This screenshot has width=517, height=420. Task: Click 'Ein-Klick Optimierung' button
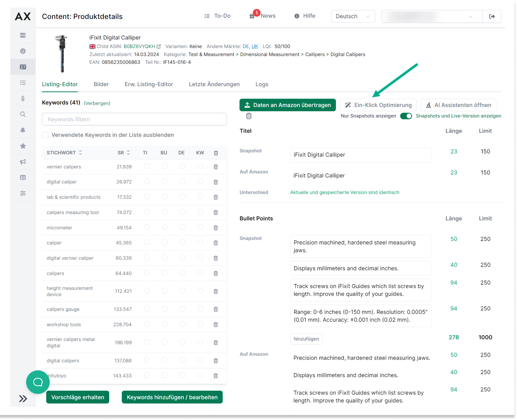[x=378, y=105]
